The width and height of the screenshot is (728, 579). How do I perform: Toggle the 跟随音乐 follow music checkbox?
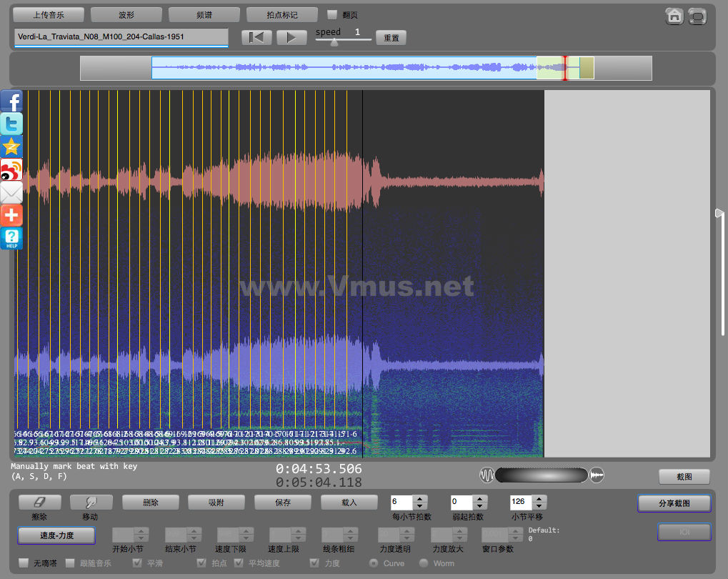(70, 563)
